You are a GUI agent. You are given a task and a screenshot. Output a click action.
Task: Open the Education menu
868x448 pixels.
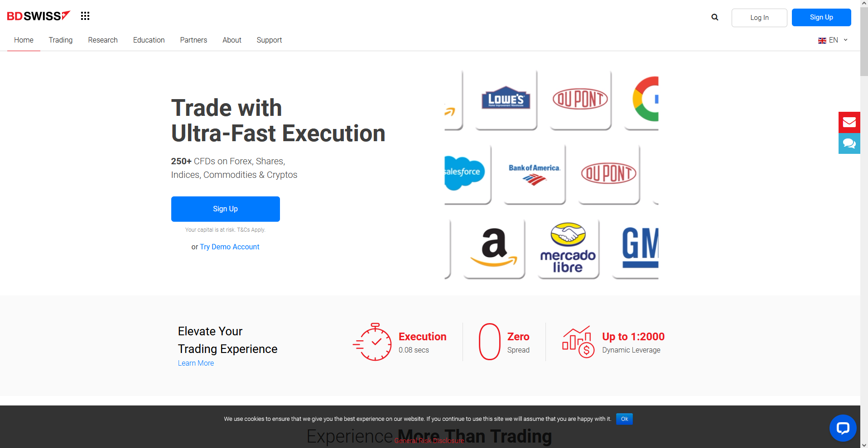[149, 40]
